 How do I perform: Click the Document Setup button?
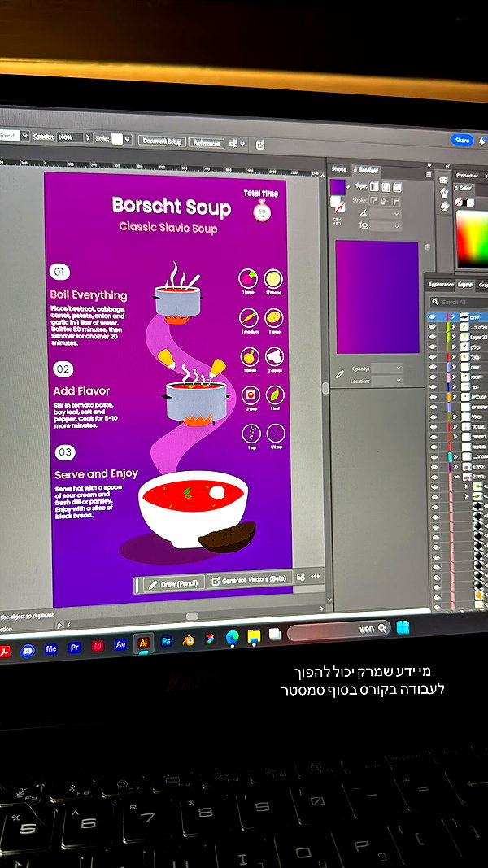(x=162, y=142)
